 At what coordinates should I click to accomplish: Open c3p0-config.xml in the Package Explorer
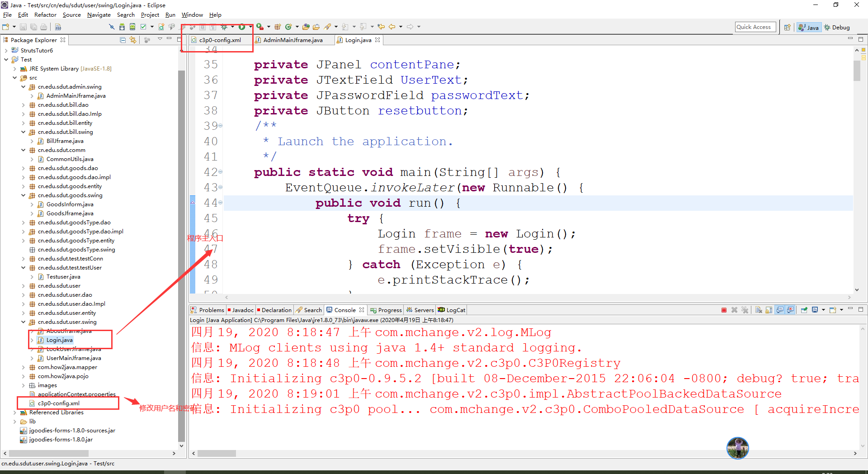click(x=59, y=403)
